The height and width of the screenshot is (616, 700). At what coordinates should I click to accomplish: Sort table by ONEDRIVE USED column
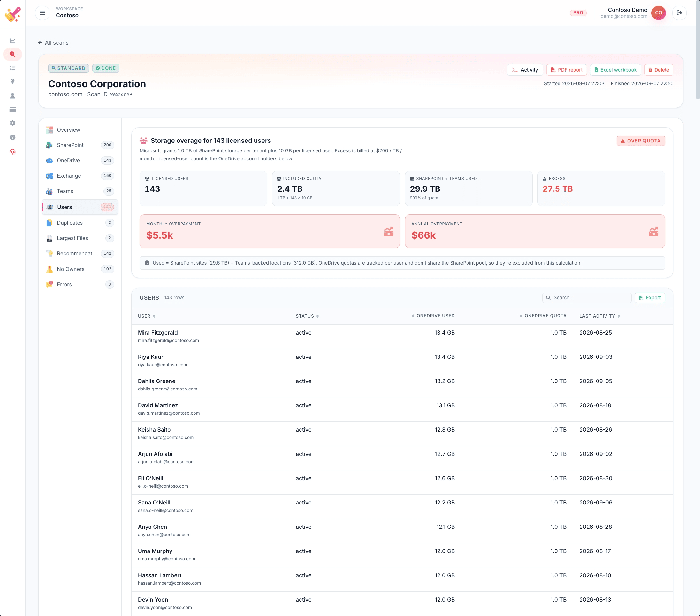(433, 316)
